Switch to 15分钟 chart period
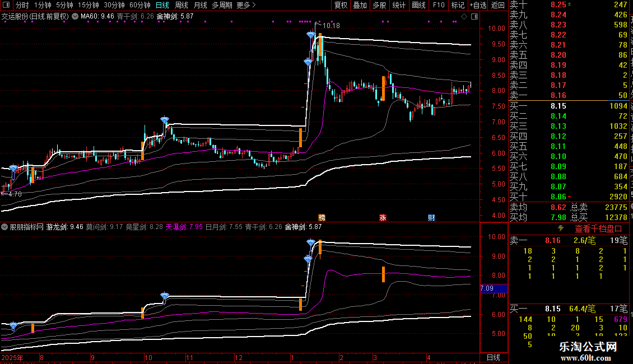The image size is (633, 364). click(89, 5)
